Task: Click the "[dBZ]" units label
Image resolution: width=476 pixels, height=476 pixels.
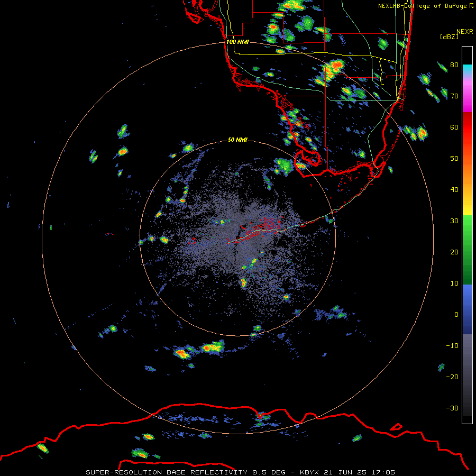Action: tap(450, 37)
